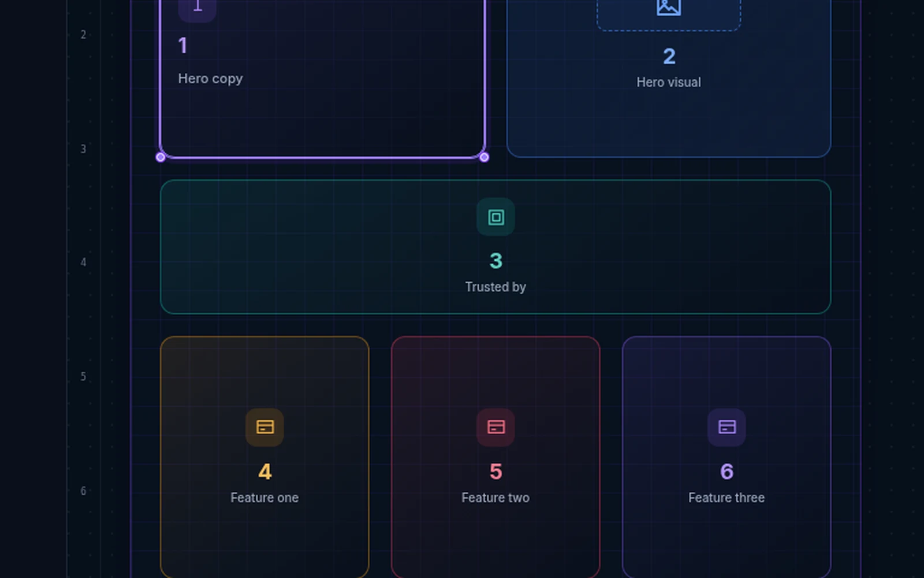Screen dimensions: 924x578
Task: Click the number 2 in Hero visual card
Action: (x=669, y=57)
